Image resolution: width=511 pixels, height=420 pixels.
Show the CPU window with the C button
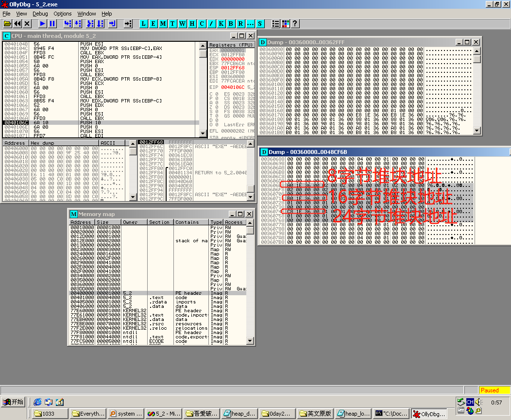[202, 23]
